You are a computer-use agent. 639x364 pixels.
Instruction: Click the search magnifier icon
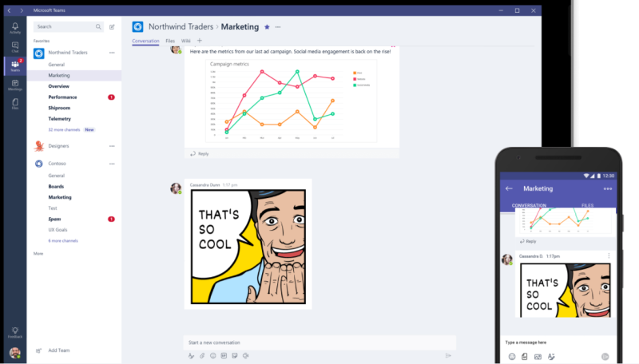pos(98,27)
